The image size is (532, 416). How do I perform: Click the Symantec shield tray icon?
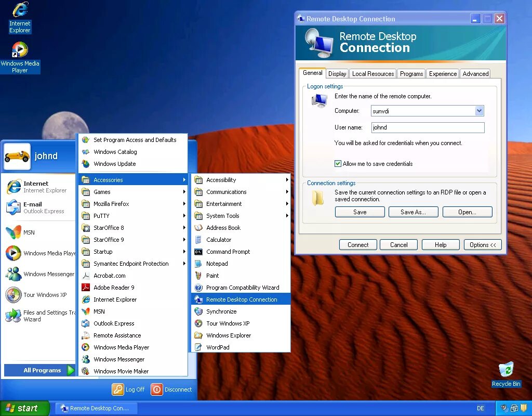click(524, 408)
